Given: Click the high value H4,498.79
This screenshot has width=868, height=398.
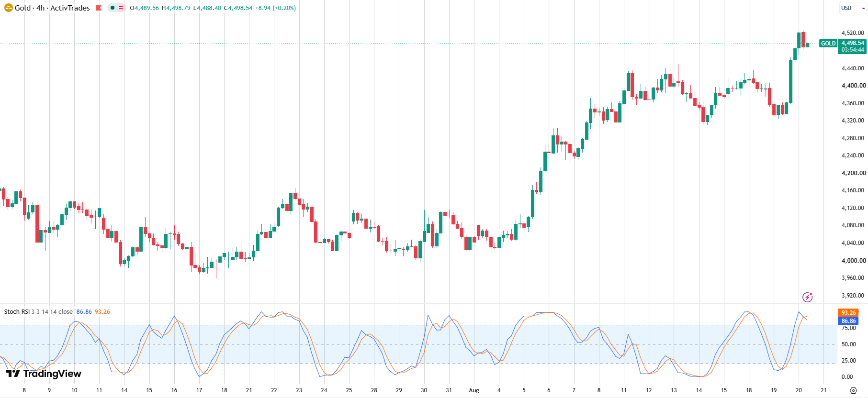Looking at the screenshot, I should point(176,8).
